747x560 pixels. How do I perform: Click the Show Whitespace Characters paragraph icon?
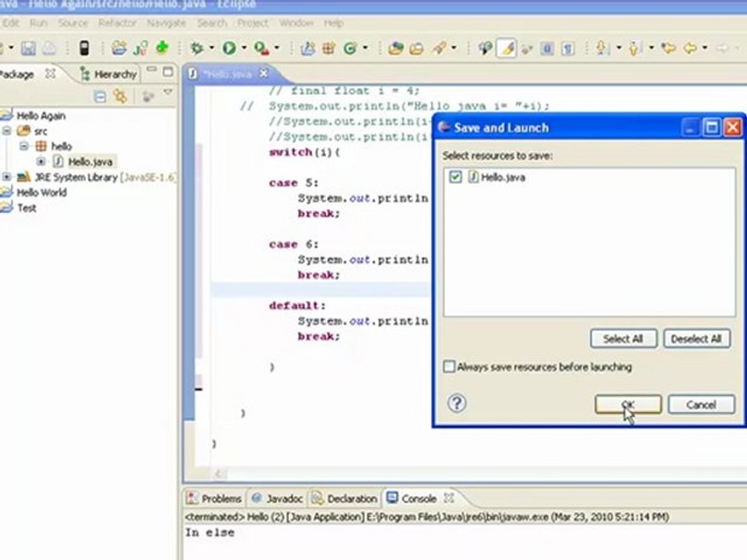tap(568, 48)
